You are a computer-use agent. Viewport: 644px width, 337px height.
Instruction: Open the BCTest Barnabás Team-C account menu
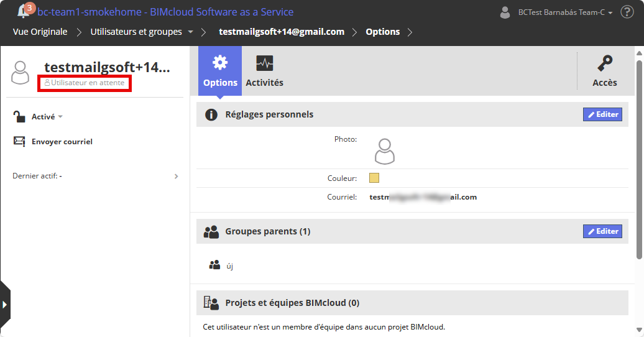click(556, 12)
